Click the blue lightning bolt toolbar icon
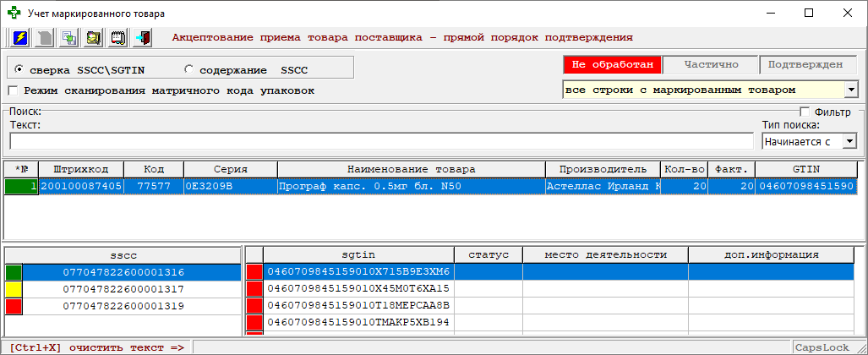 (x=20, y=38)
